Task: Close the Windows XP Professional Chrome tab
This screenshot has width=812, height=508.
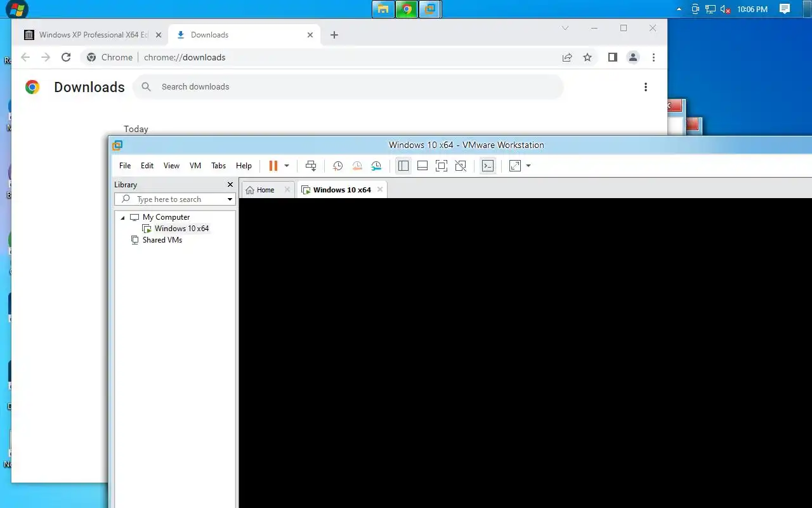Action: (159, 35)
